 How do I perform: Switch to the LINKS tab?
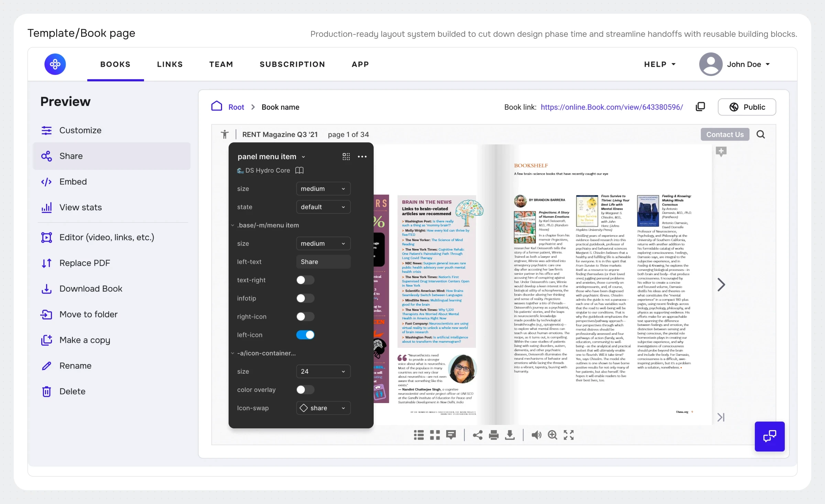click(170, 64)
